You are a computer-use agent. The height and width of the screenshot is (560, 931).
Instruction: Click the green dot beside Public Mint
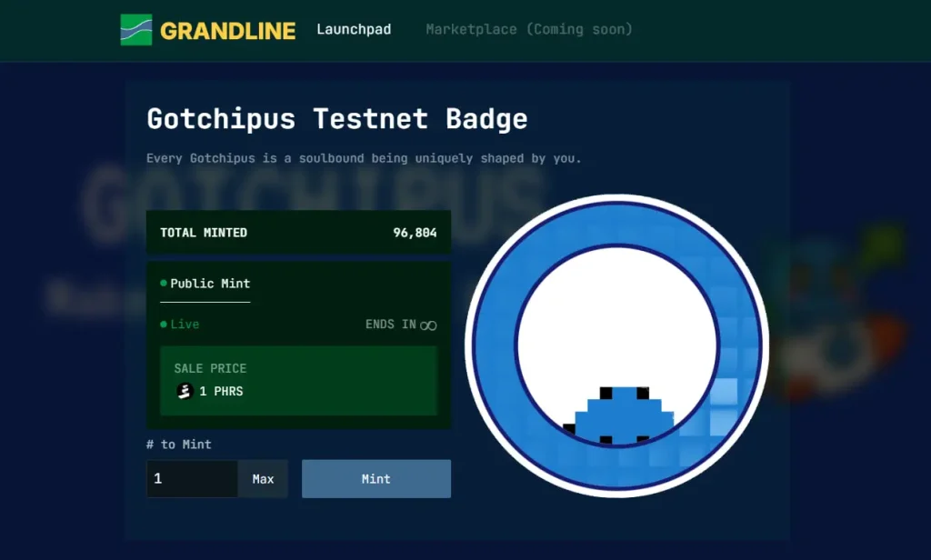(164, 284)
